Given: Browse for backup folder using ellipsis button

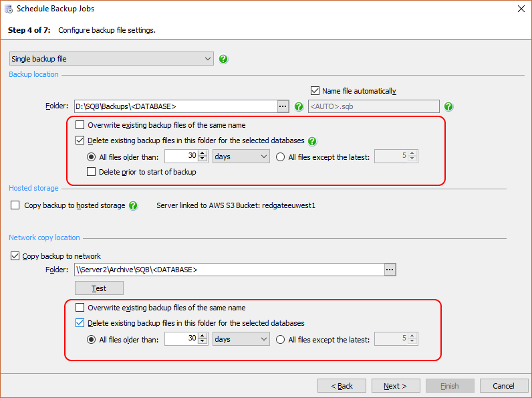Looking at the screenshot, I should click(283, 106).
